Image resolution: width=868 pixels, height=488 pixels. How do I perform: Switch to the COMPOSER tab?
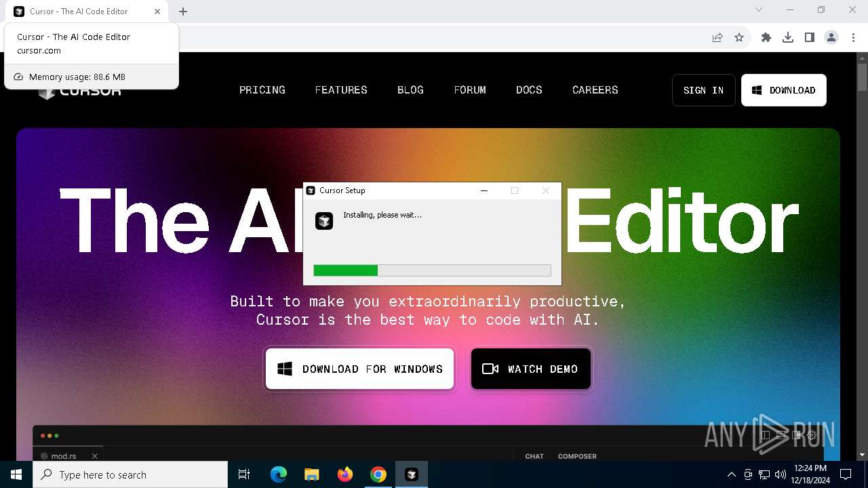pyautogui.click(x=577, y=456)
